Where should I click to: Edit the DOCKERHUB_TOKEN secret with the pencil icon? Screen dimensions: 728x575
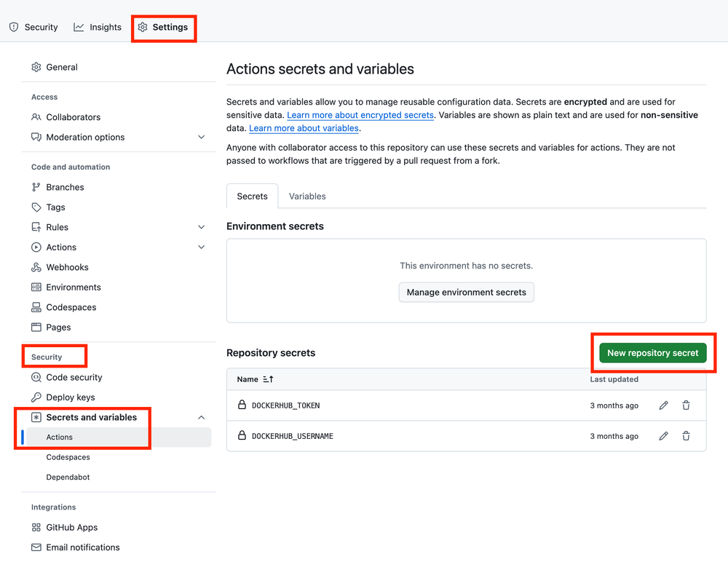(663, 405)
